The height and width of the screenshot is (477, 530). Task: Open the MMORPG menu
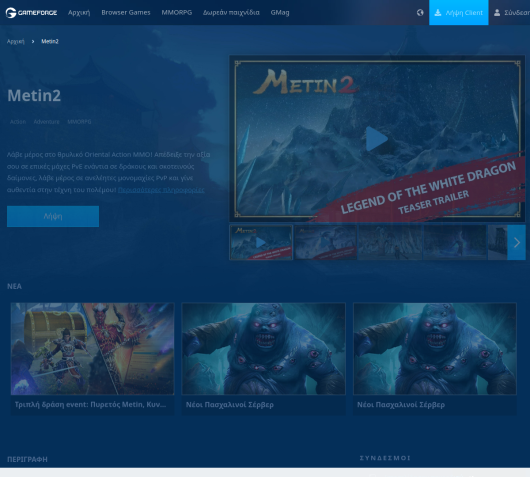point(176,13)
